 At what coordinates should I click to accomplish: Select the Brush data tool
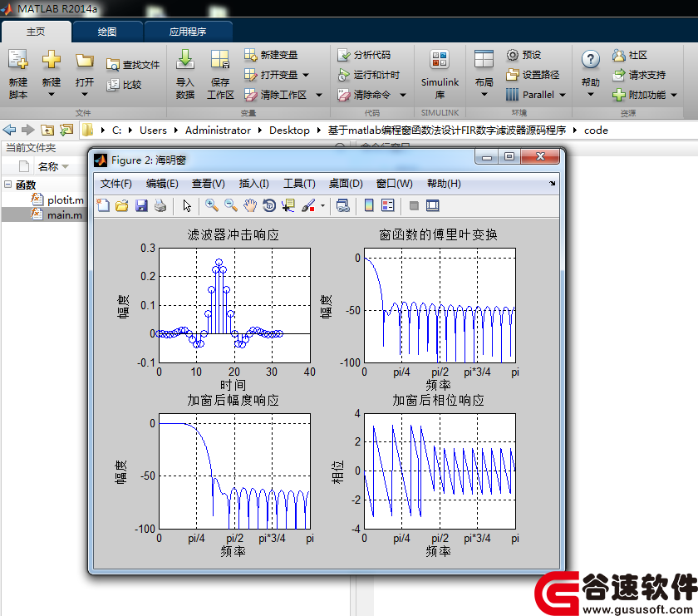point(308,205)
